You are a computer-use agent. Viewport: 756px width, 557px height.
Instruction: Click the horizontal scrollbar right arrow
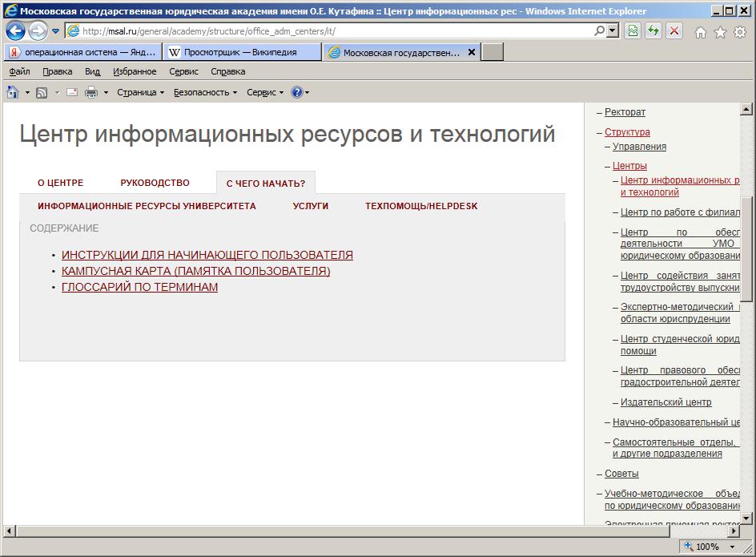coord(734,531)
